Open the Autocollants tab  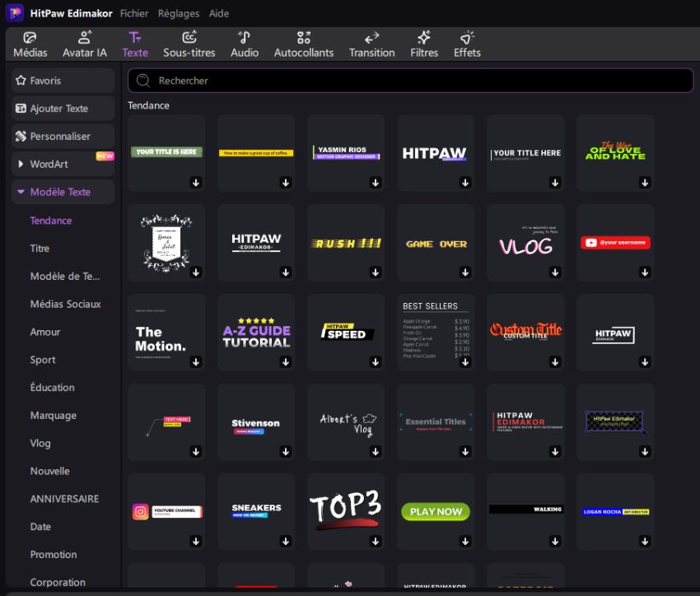click(x=304, y=44)
